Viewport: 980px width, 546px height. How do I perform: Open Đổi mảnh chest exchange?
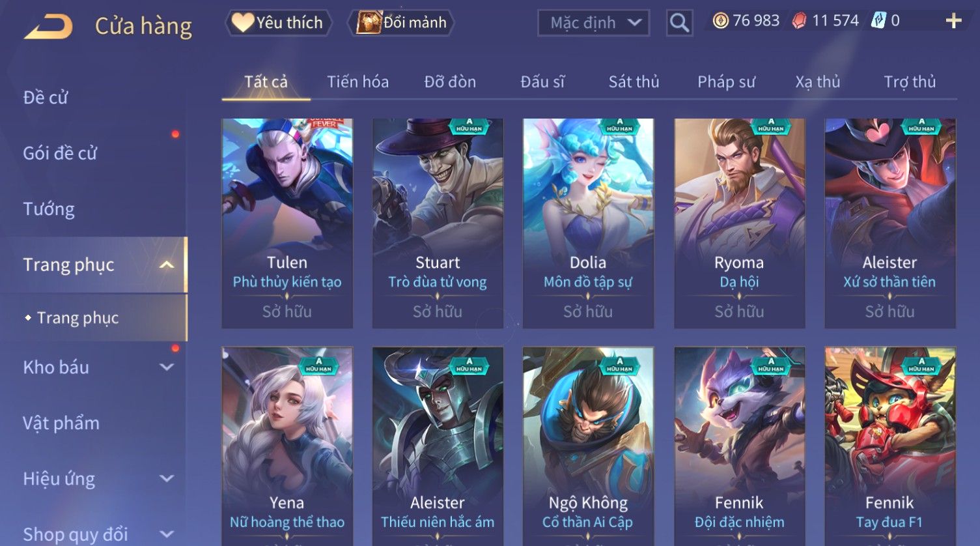(x=401, y=23)
